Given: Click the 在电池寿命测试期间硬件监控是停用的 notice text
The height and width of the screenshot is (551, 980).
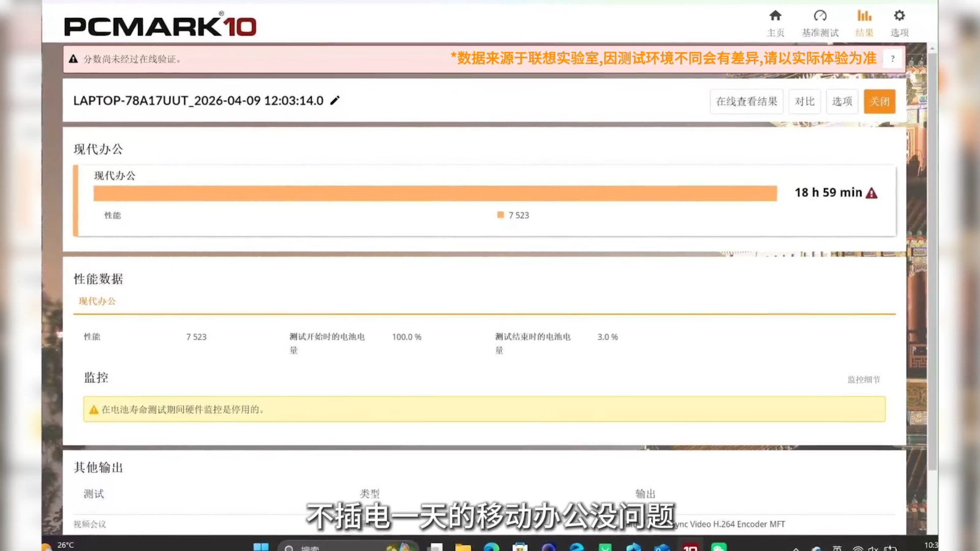Looking at the screenshot, I should click(183, 410).
